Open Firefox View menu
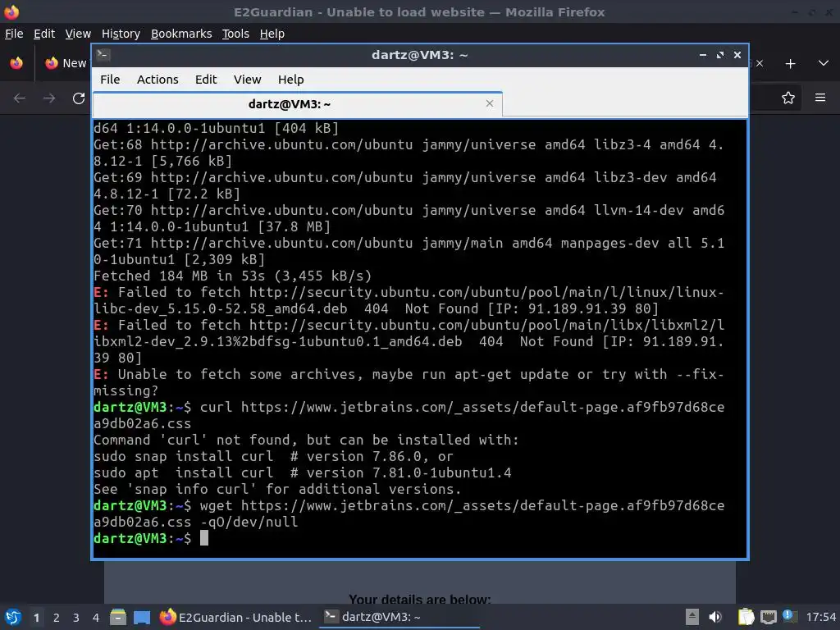Screen dimensions: 840x630 [x=78, y=34]
